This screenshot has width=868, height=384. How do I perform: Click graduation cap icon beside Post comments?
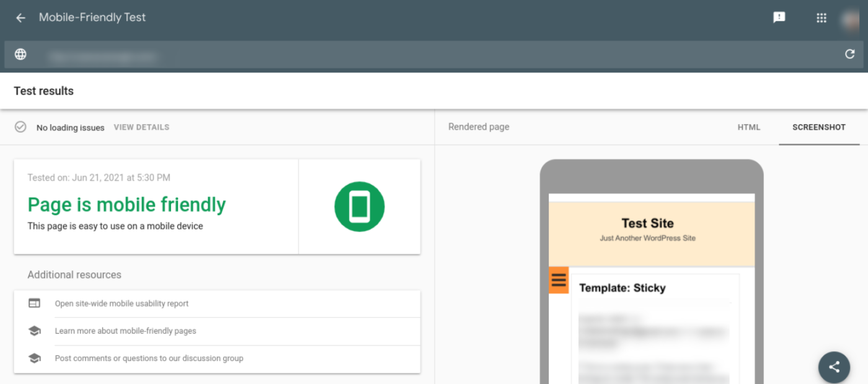click(x=35, y=359)
